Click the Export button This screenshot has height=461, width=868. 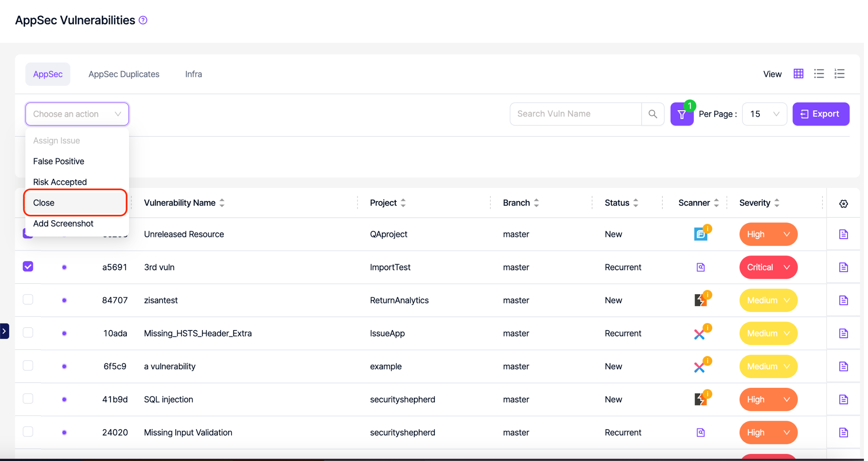(x=820, y=114)
